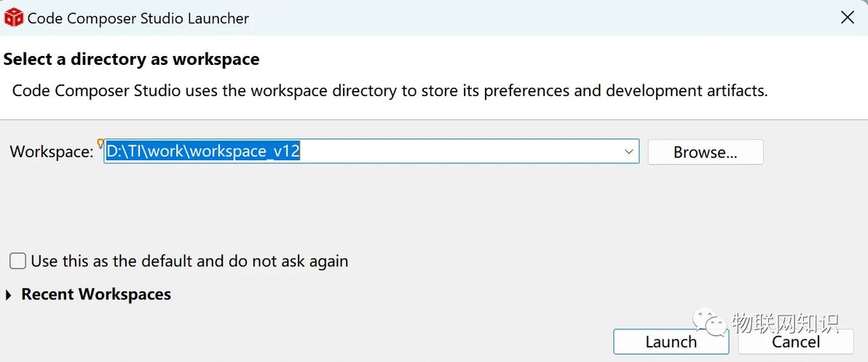The height and width of the screenshot is (362, 868).
Task: Click the "Code Composer Studio Launcher" title bar
Action: point(138,18)
